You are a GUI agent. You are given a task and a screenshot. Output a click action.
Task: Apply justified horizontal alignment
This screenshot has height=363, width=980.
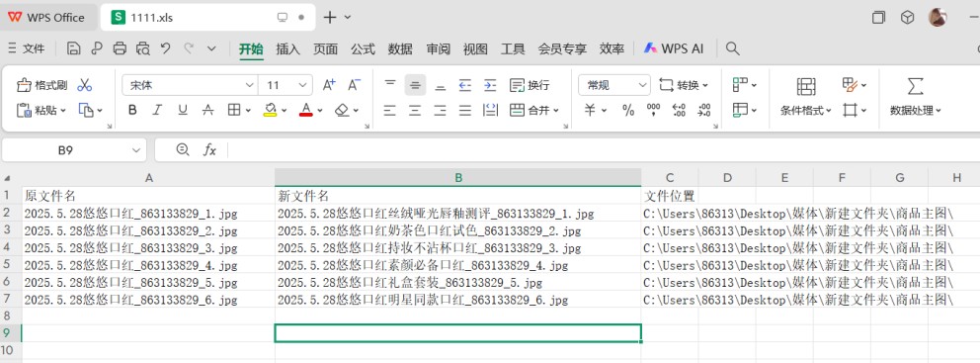coord(465,110)
